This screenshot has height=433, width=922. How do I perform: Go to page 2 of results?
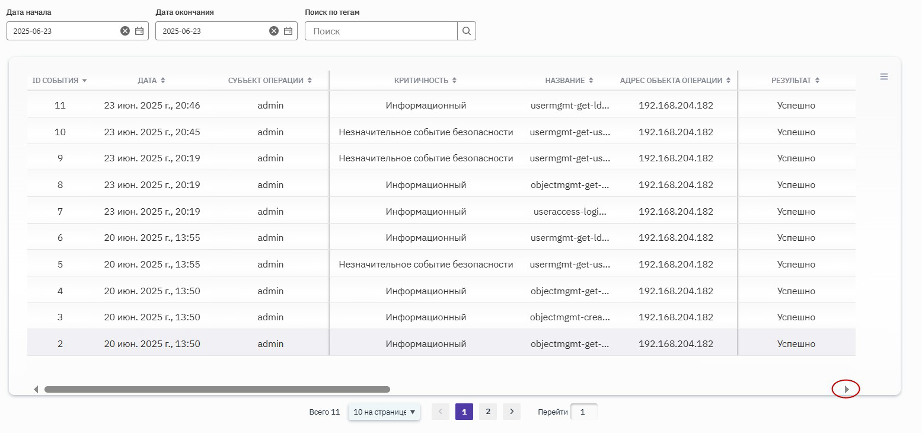(487, 411)
